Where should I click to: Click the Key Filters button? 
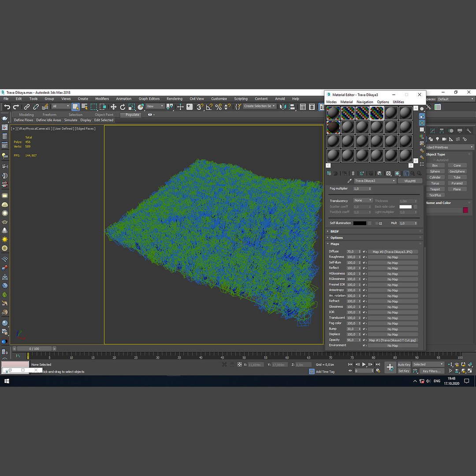tap(431, 371)
